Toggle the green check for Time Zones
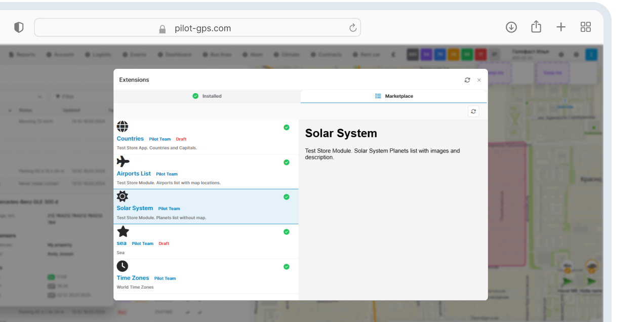This screenshot has height=322, width=644. 287,267
